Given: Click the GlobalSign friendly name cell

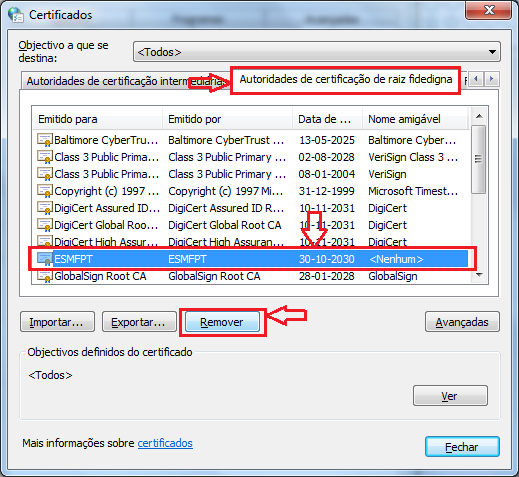Looking at the screenshot, I should (393, 276).
